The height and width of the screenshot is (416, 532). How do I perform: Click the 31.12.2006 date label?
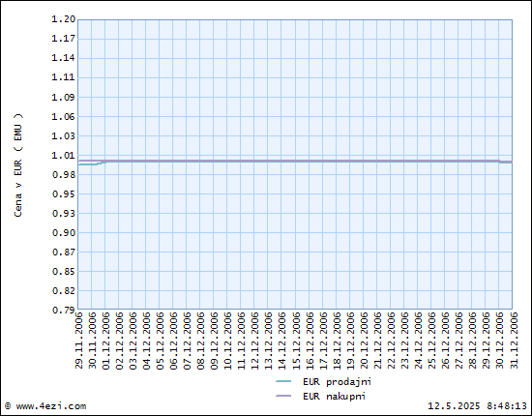point(514,341)
